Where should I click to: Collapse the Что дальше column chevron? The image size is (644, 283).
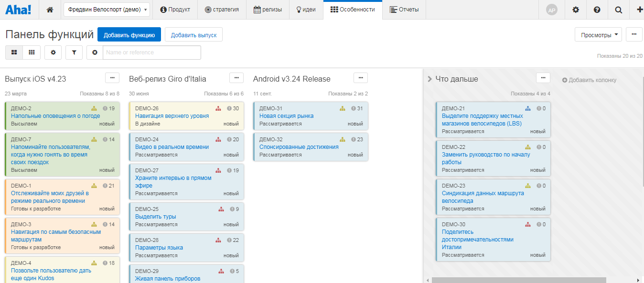(429, 79)
